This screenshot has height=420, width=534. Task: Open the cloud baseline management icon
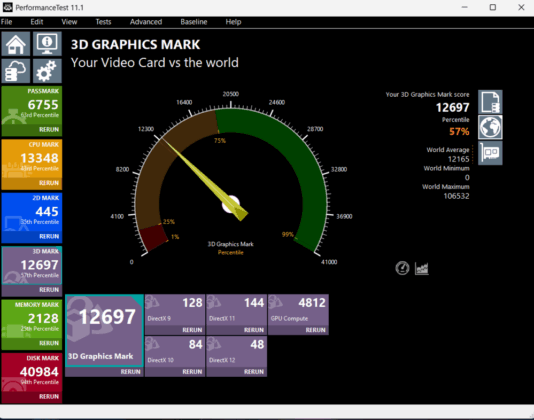click(16, 71)
